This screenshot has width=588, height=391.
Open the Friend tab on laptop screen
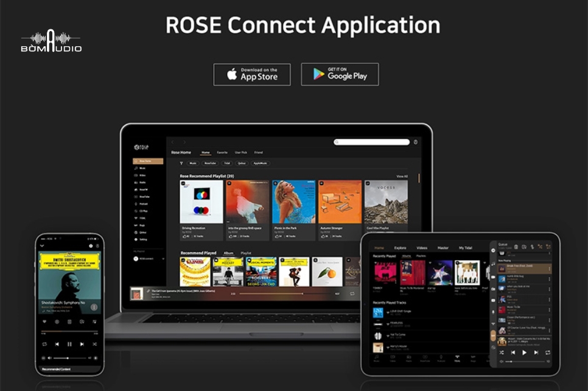point(258,152)
